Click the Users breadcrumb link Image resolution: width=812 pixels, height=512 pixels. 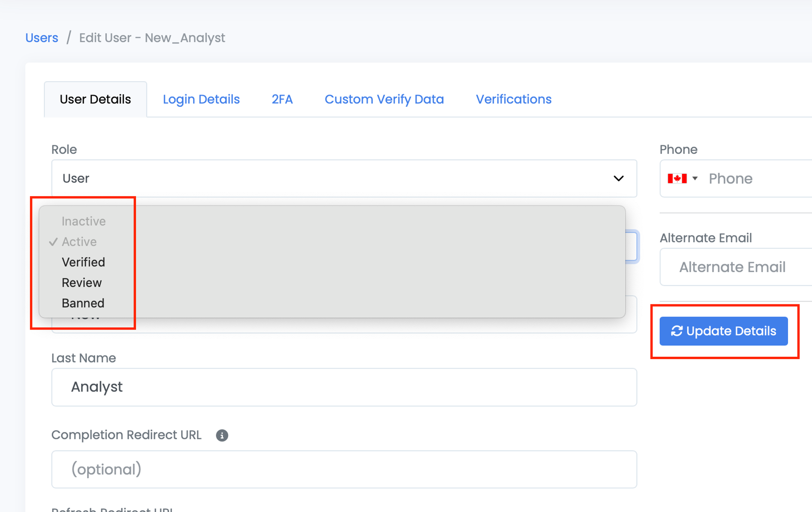coord(42,38)
